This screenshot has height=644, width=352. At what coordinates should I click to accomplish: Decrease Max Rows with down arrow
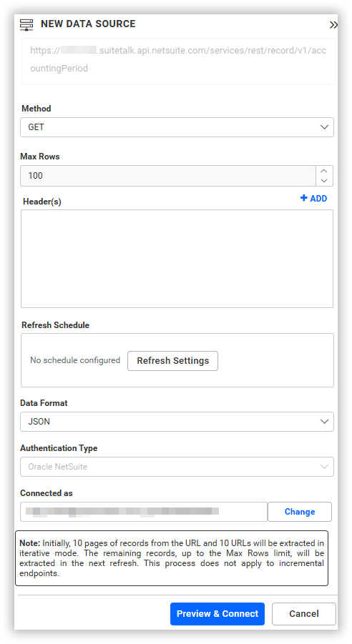324,181
